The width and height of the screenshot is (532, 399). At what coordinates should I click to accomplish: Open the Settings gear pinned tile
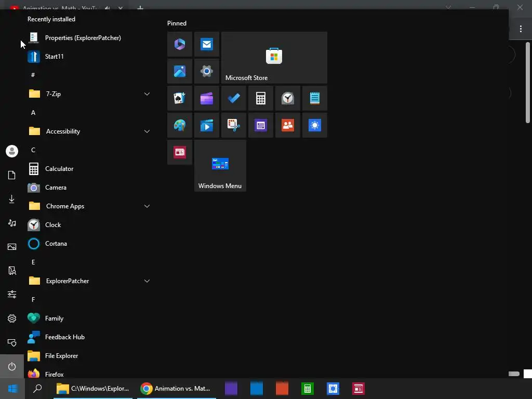coord(207,71)
